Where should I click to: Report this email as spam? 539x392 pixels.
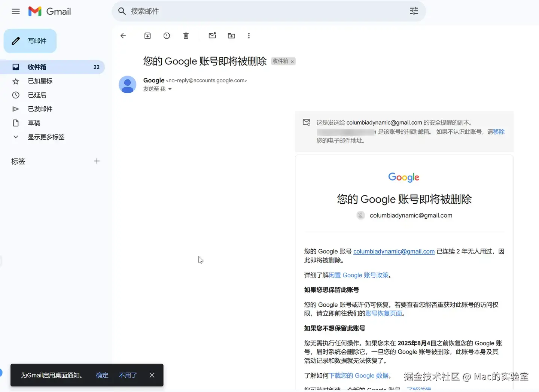coord(167,36)
